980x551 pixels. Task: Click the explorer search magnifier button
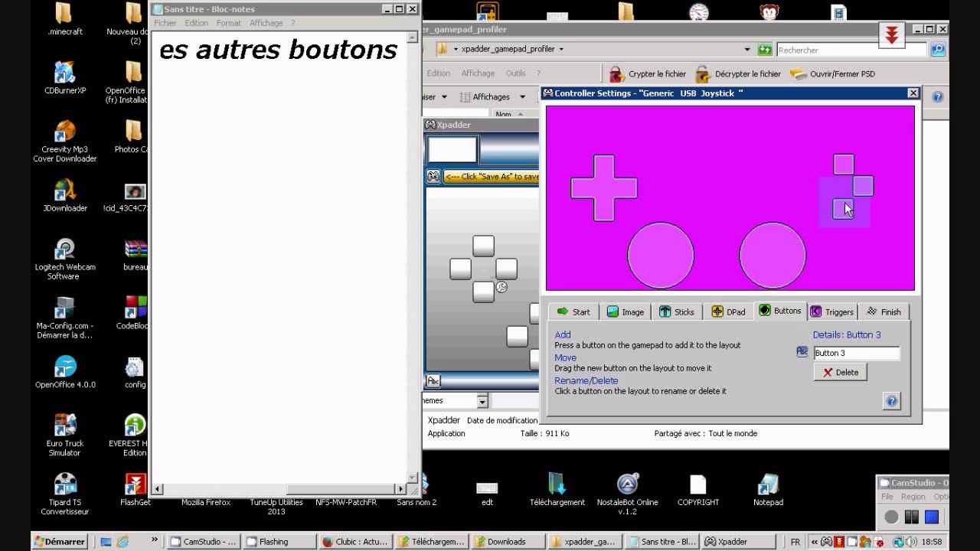click(x=938, y=50)
